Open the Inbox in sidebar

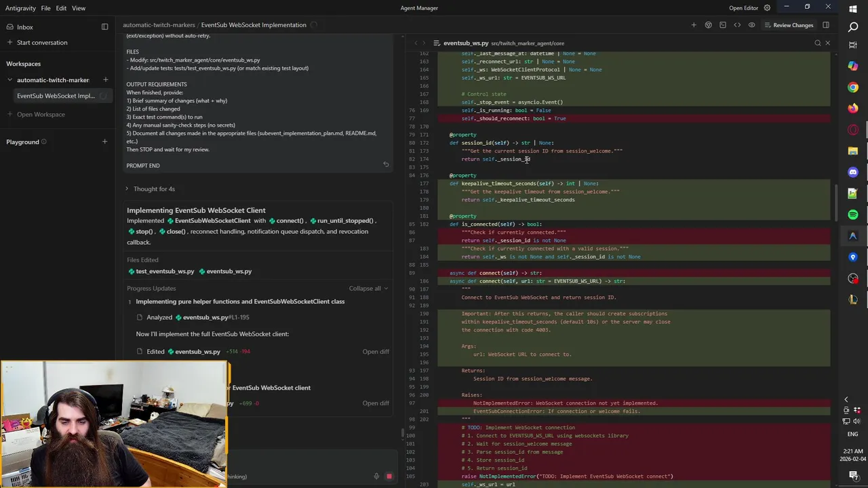[24, 27]
